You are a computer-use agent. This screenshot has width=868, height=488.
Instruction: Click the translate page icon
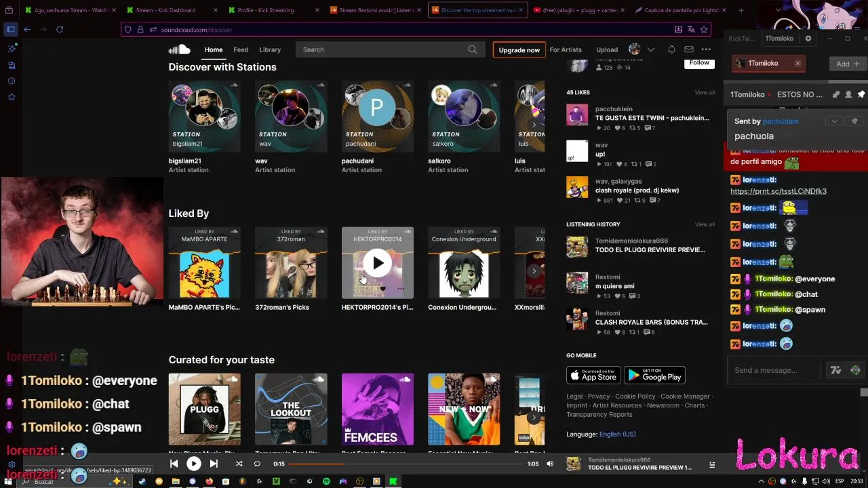tap(691, 30)
